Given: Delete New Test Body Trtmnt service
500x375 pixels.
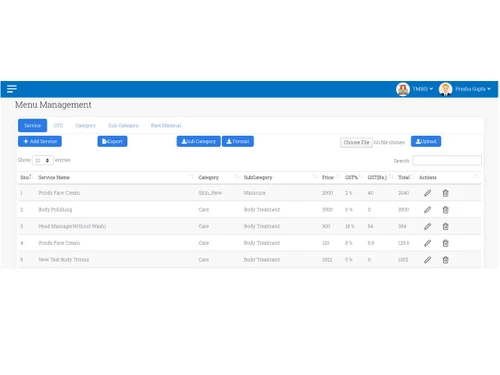Looking at the screenshot, I should click(445, 260).
